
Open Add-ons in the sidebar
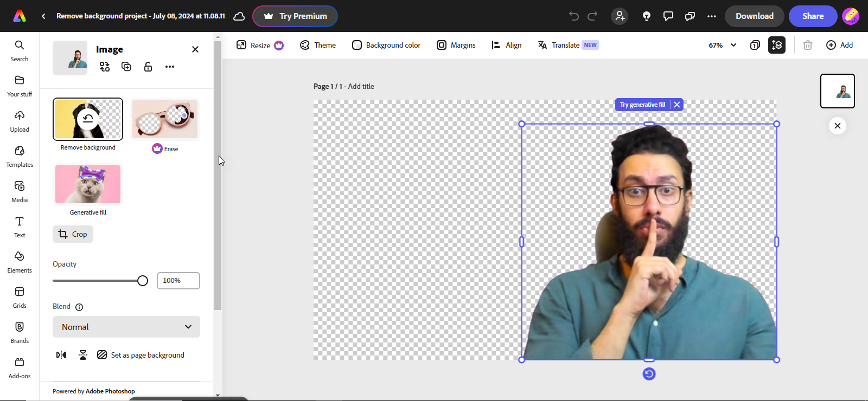[20, 368]
